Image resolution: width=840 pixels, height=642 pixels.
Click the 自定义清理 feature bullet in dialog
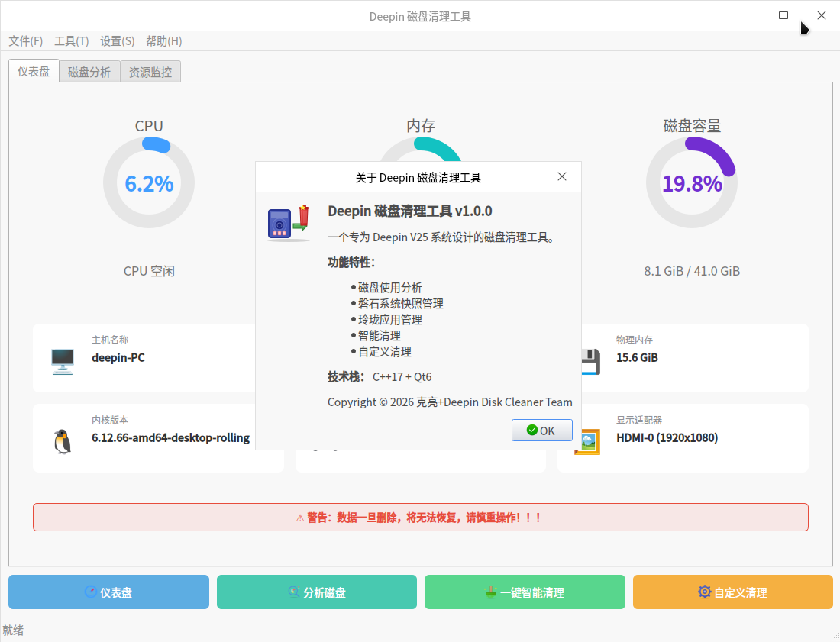point(384,352)
